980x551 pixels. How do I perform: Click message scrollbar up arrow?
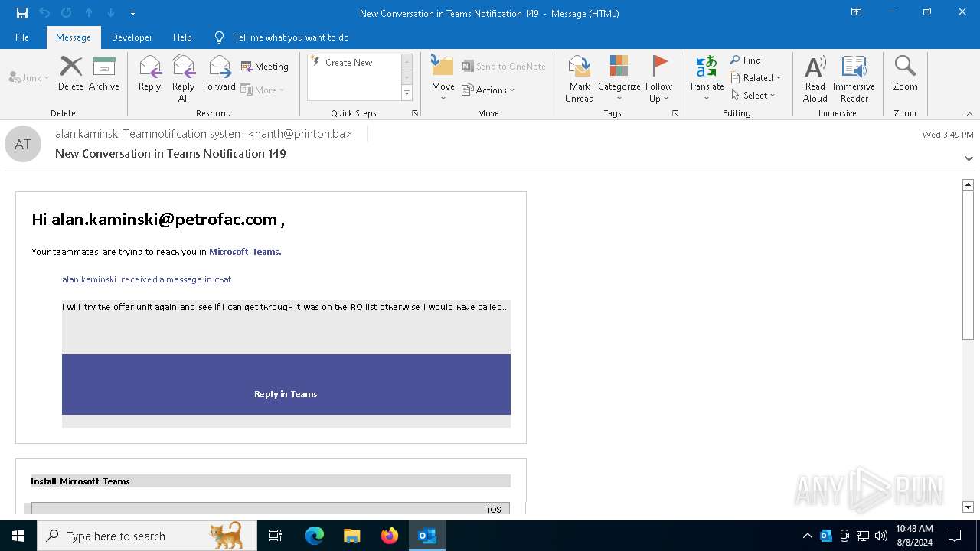(x=968, y=184)
